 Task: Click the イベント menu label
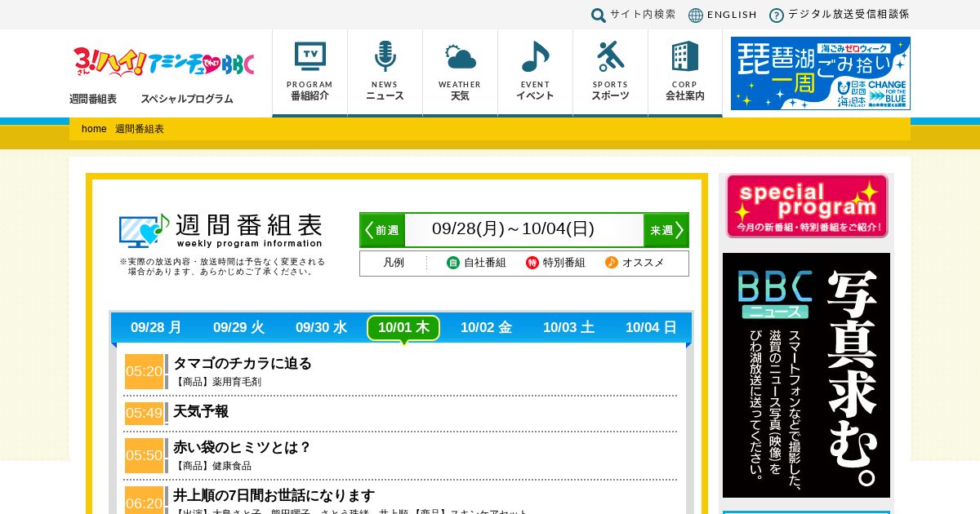pyautogui.click(x=535, y=95)
